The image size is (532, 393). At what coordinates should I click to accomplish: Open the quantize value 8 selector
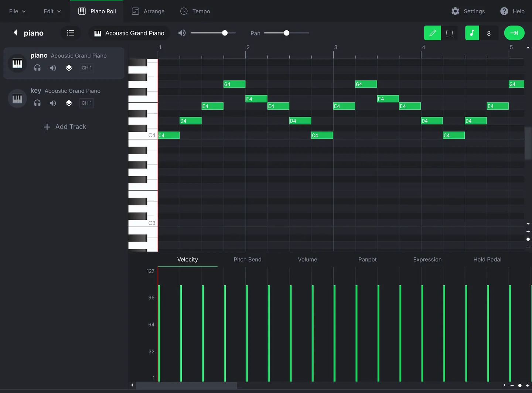click(x=489, y=33)
